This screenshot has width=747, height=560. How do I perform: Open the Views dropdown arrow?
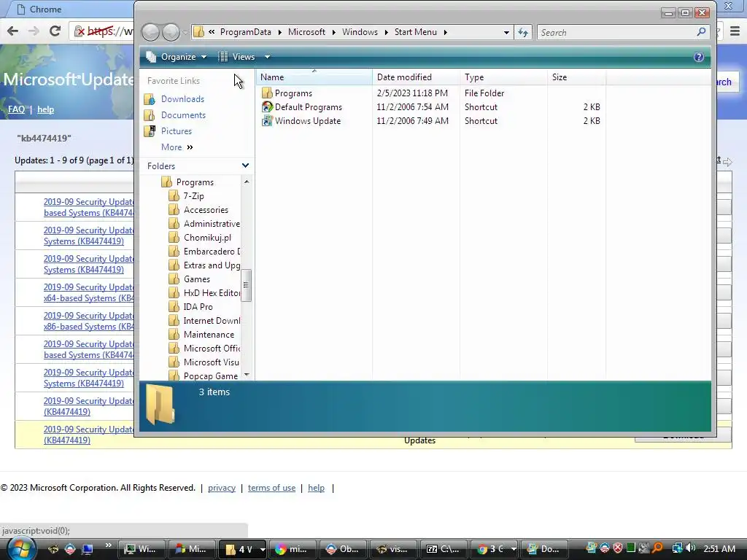click(x=267, y=57)
